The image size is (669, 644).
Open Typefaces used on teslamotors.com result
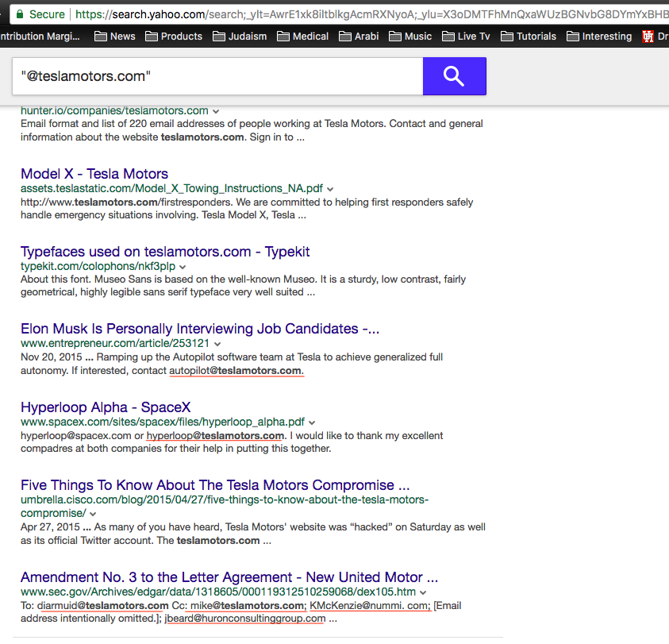pos(165,252)
